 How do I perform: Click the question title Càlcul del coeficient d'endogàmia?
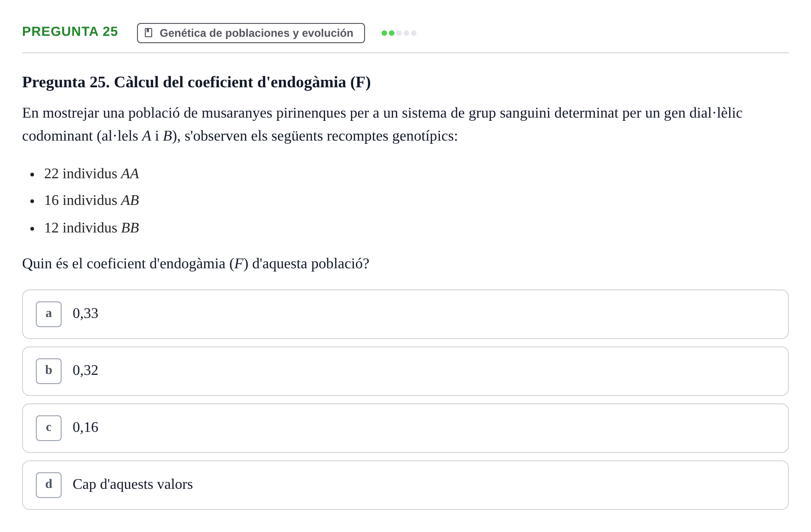click(196, 82)
